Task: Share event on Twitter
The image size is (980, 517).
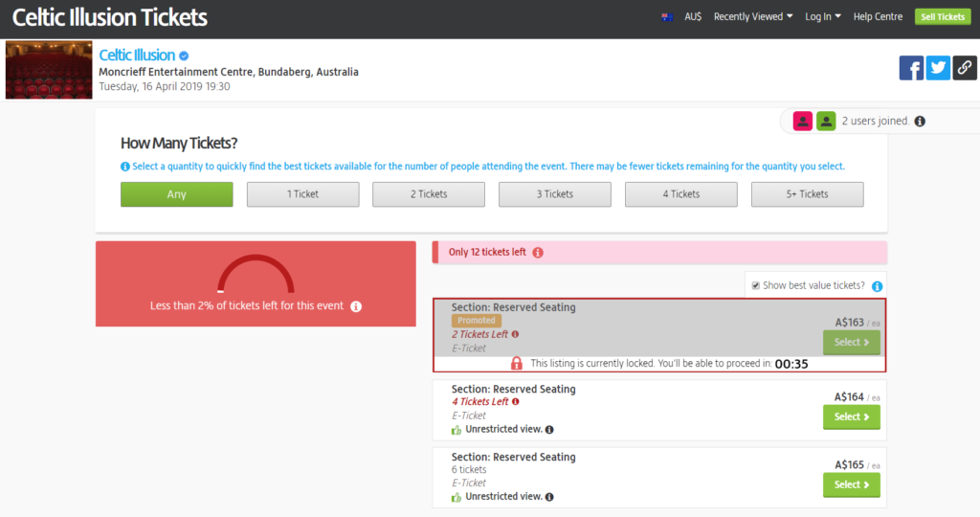Action: [x=938, y=68]
